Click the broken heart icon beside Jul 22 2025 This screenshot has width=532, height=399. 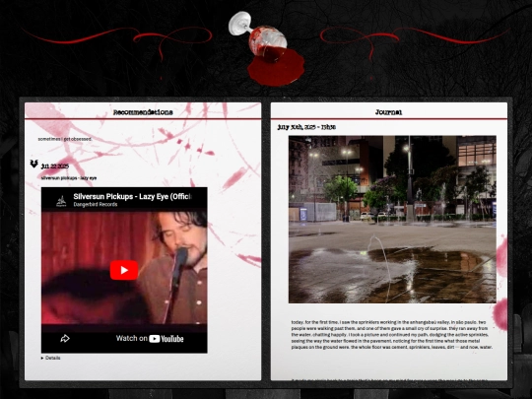coord(33,164)
